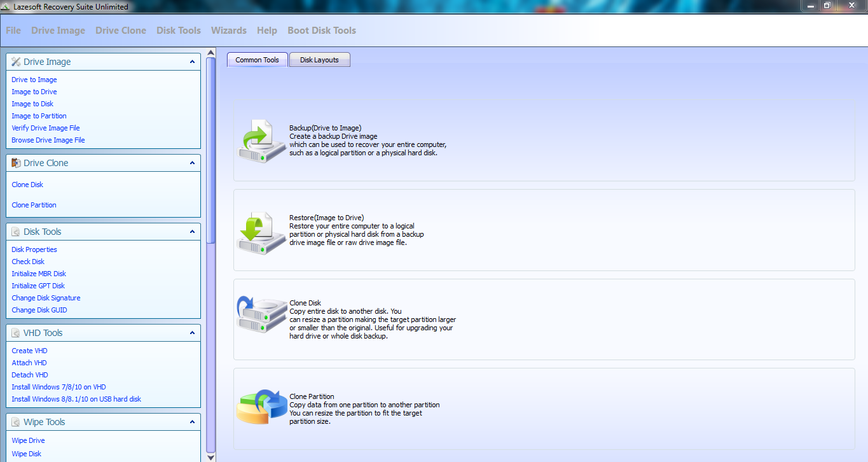Screen dimensions: 868x462
Task: Select Install Windows 8/8.1/10 on USB hard disk
Action: (x=76, y=399)
